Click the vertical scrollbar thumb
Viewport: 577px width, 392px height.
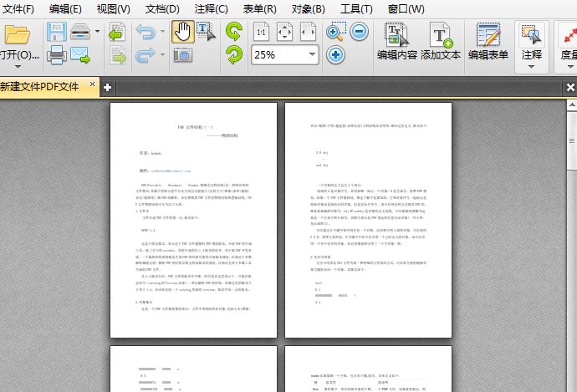coord(572,140)
